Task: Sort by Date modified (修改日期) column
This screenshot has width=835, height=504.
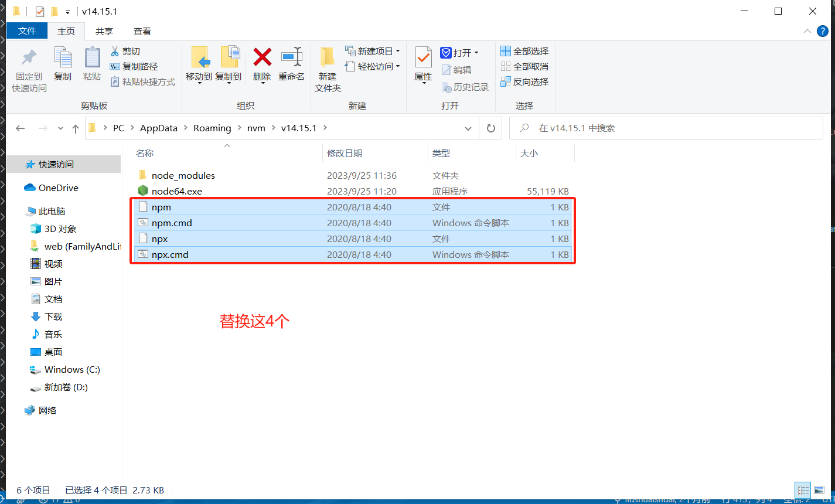Action: (x=345, y=153)
